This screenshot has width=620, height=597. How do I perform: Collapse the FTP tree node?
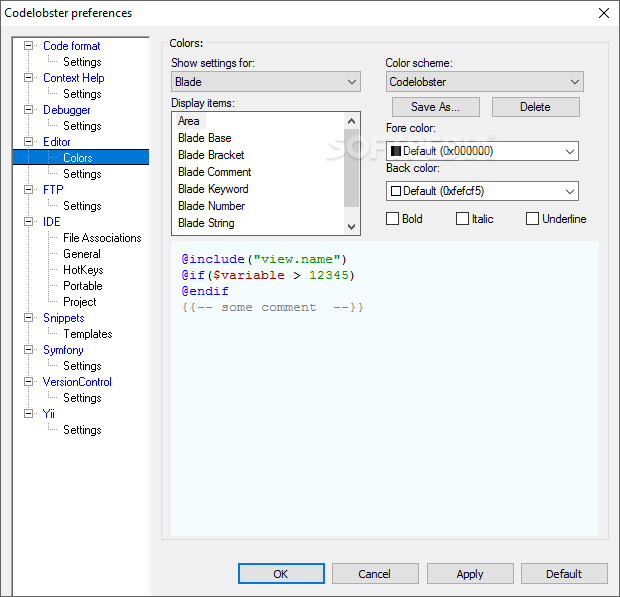coord(28,189)
